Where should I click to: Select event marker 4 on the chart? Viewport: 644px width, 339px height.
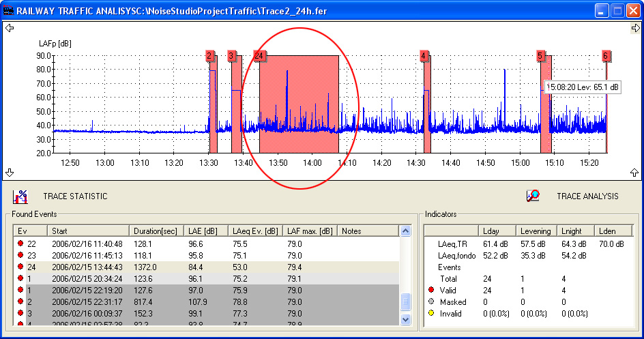point(424,56)
